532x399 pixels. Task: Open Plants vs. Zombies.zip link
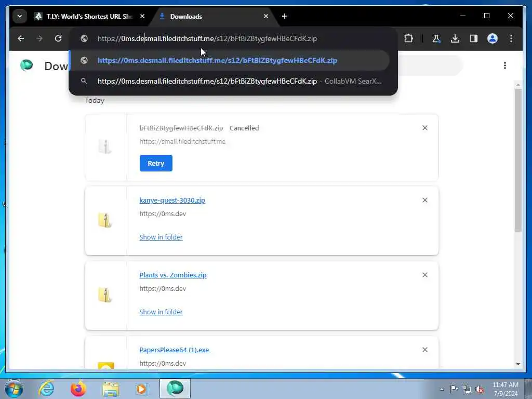point(172,275)
